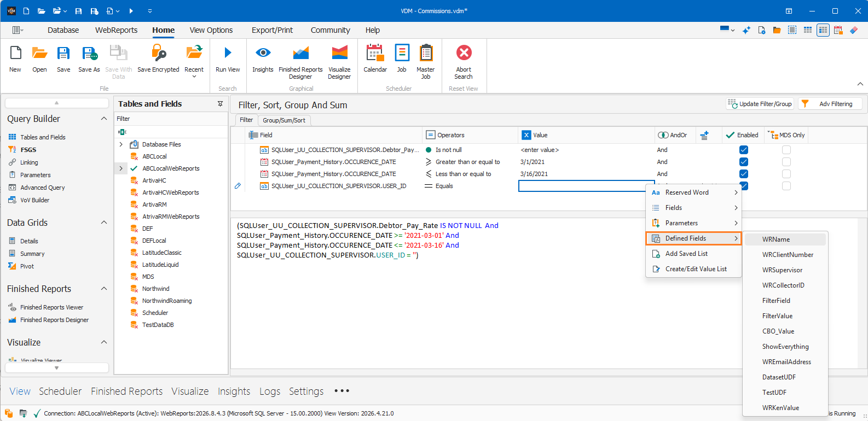The width and height of the screenshot is (868, 421).
Task: Open Insights from the Home ribbon
Action: tap(263, 53)
